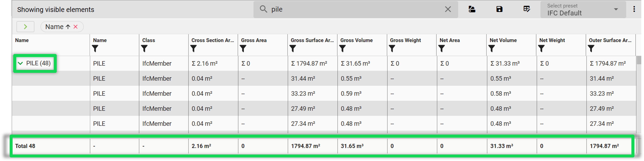This screenshot has width=644, height=161.
Task: Clear the 'pile' search text
Action: pos(448,9)
